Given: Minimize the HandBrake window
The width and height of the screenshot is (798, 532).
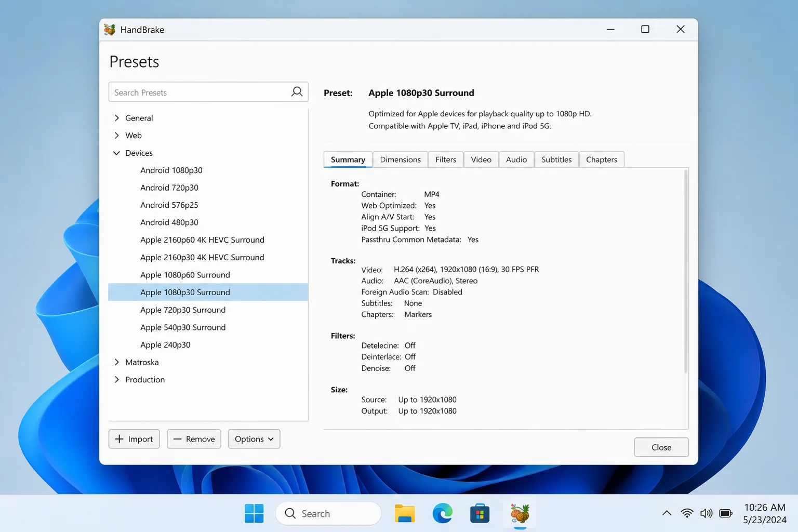Looking at the screenshot, I should pos(610,29).
